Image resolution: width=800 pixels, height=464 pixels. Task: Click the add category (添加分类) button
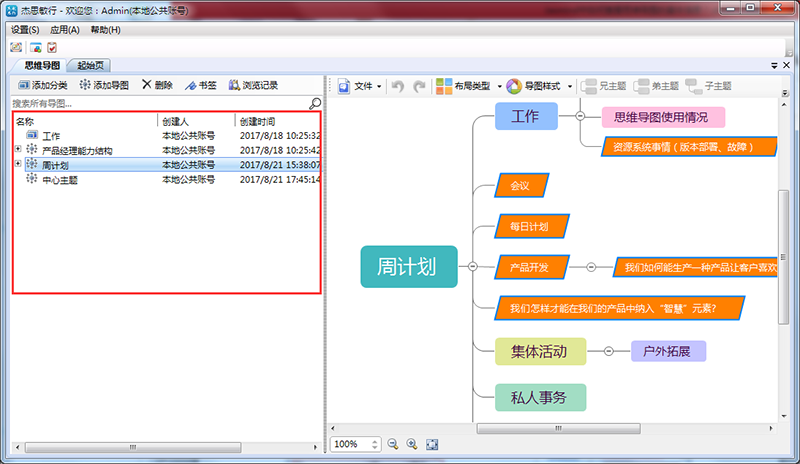pos(43,85)
